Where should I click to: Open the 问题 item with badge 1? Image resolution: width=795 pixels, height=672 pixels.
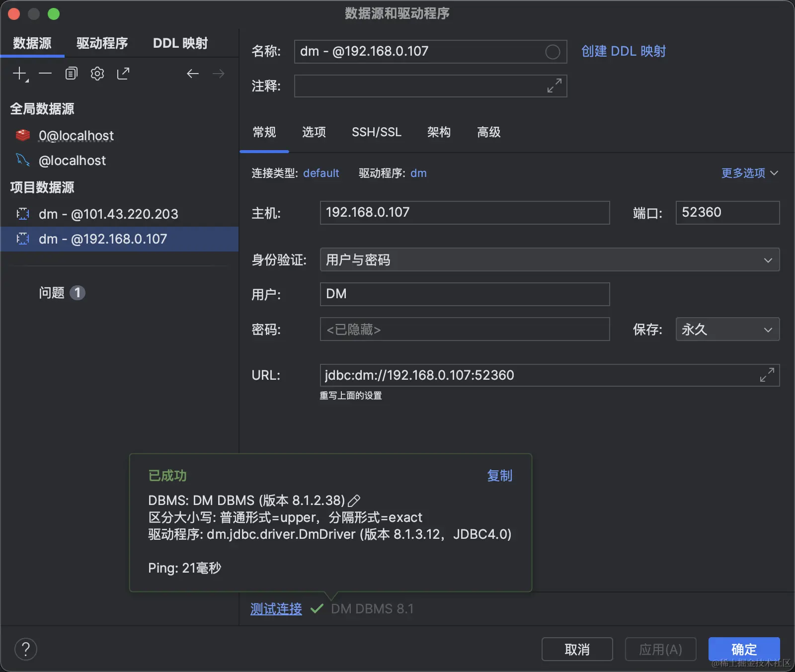[62, 293]
